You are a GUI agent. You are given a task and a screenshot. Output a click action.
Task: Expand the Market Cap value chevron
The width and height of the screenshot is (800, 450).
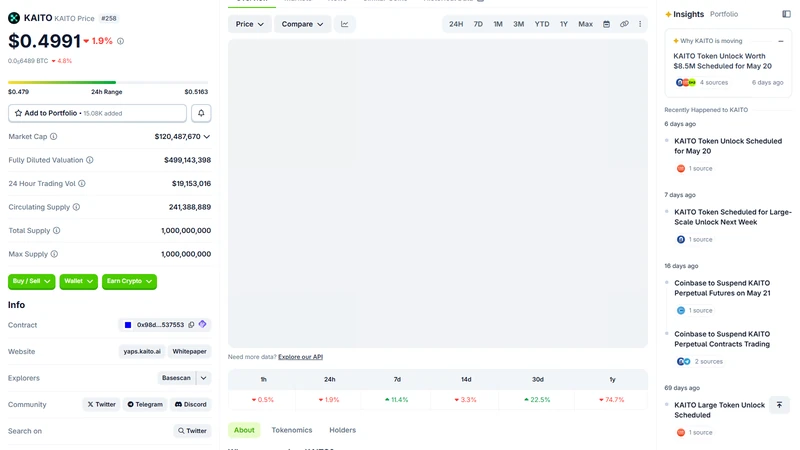click(207, 136)
